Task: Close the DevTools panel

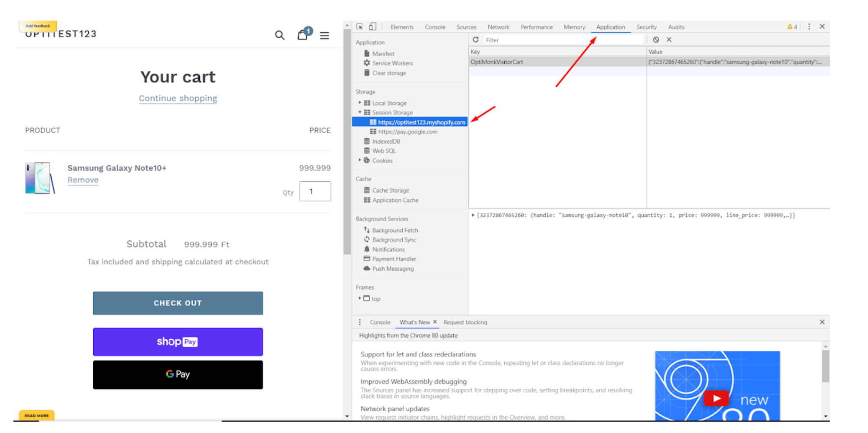Action: 822,26
